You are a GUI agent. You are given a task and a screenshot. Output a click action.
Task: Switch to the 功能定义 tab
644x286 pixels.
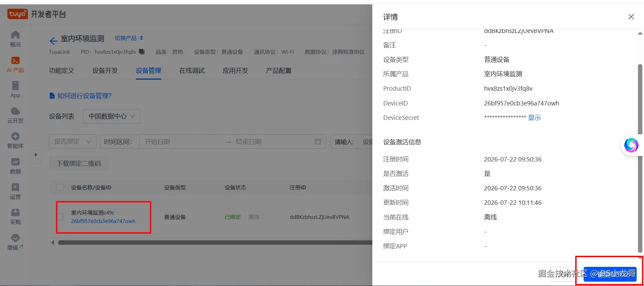click(x=62, y=70)
